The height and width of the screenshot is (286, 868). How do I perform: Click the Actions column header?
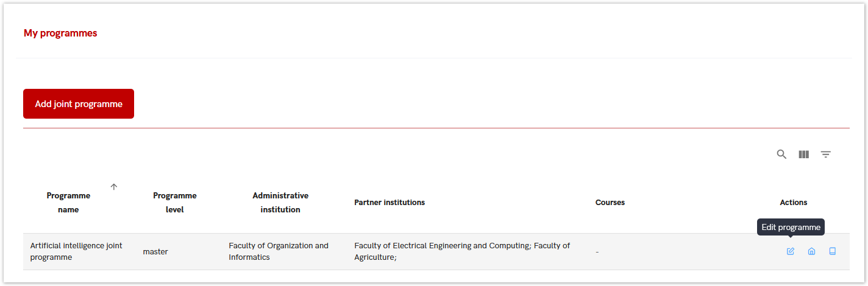794,202
